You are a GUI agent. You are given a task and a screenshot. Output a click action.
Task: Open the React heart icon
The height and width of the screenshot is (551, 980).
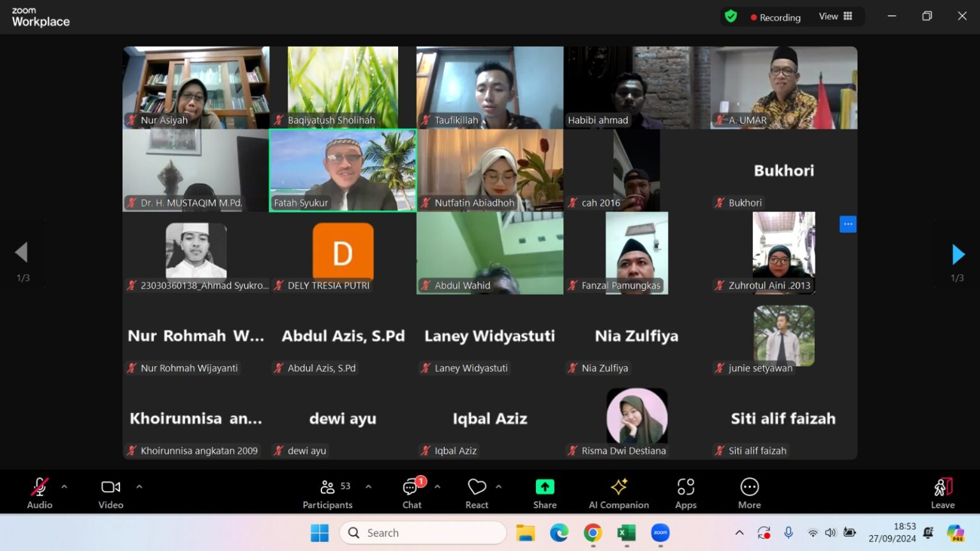click(x=477, y=487)
